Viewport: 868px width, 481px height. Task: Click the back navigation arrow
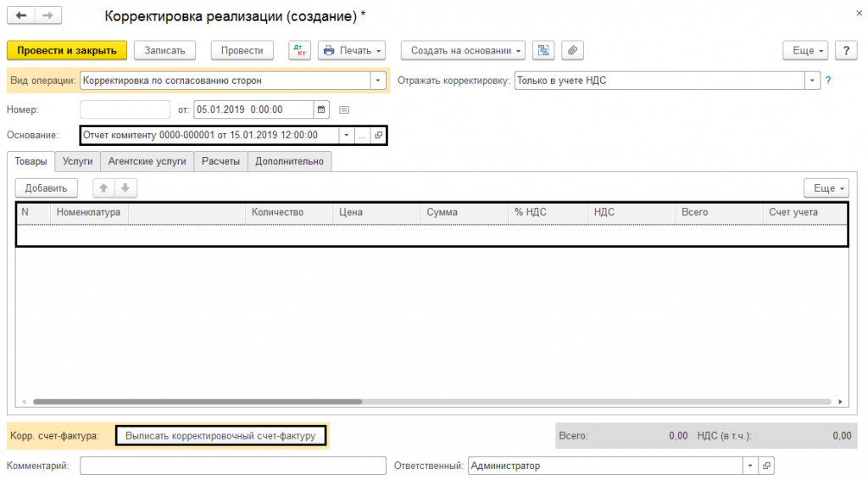coord(21,16)
